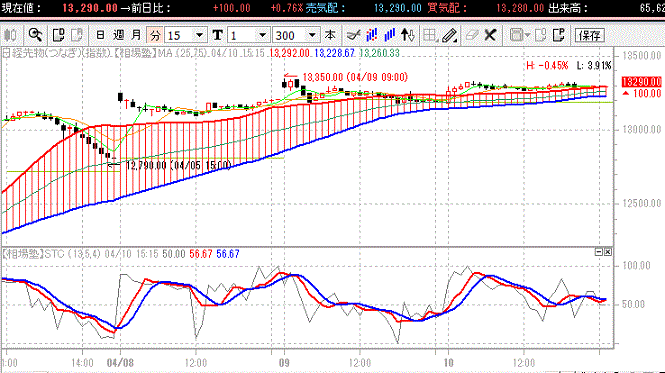The image size is (665, 373).
Task: Click the 保存 save button
Action: click(x=590, y=35)
